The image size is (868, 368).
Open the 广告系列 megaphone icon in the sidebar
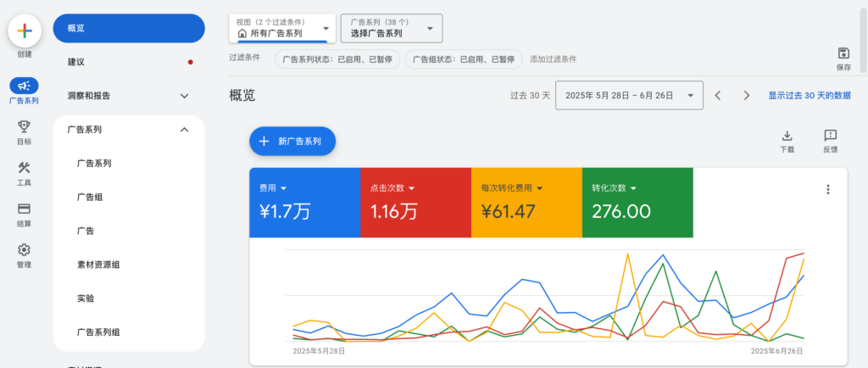(24, 86)
